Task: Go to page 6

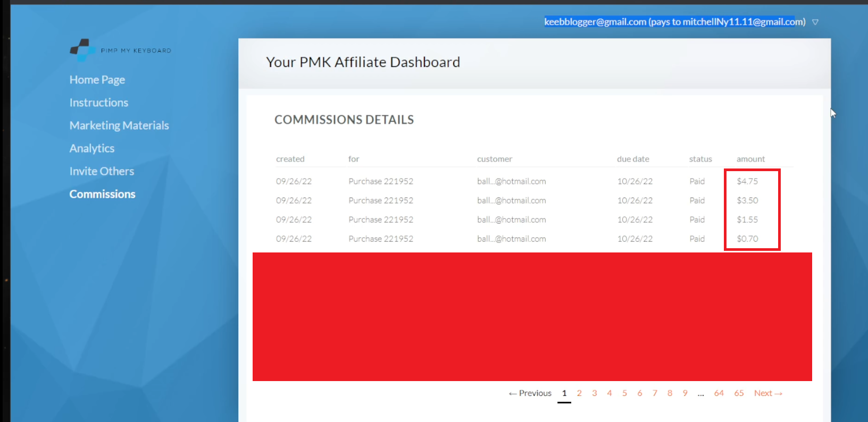Action: 640,393
